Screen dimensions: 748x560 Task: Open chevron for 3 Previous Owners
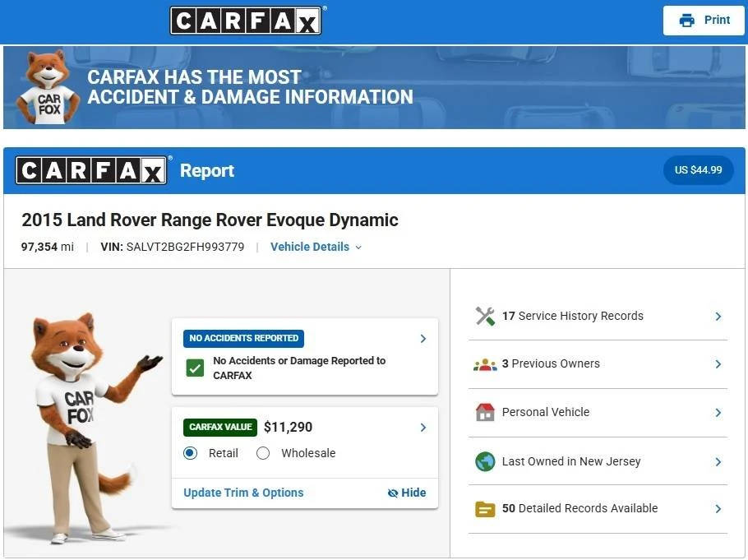(x=718, y=364)
